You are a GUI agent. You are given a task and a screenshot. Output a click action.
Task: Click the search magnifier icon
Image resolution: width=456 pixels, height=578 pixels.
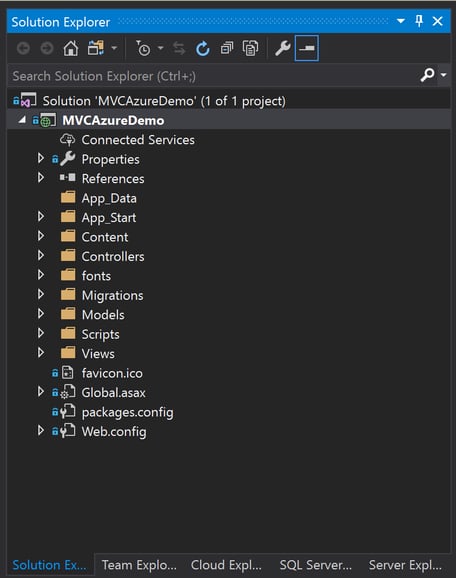tap(427, 75)
